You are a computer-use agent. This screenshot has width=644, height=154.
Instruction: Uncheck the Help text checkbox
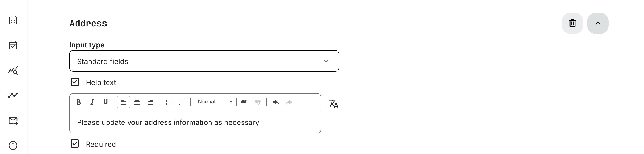[75, 82]
